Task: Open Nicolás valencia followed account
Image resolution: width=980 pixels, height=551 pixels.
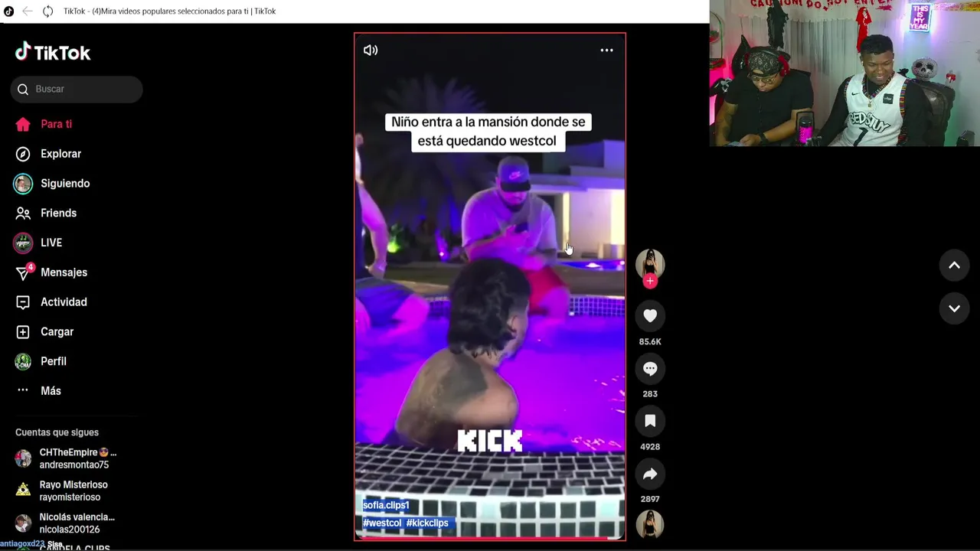Action: (77, 523)
